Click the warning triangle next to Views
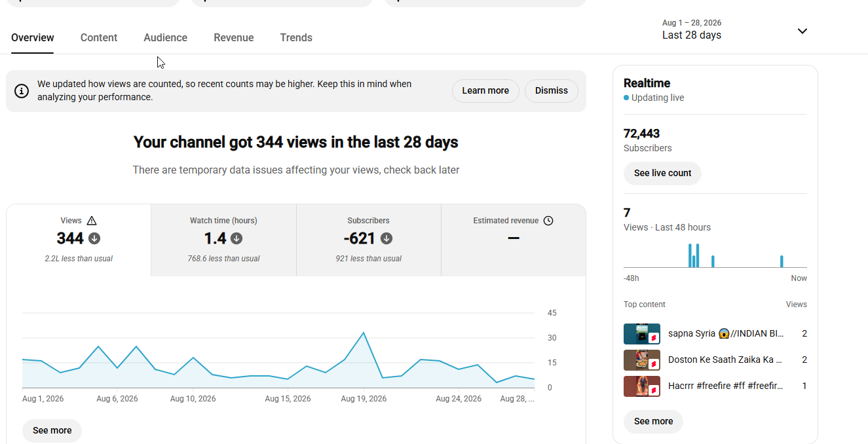This screenshot has width=868, height=444. [92, 221]
